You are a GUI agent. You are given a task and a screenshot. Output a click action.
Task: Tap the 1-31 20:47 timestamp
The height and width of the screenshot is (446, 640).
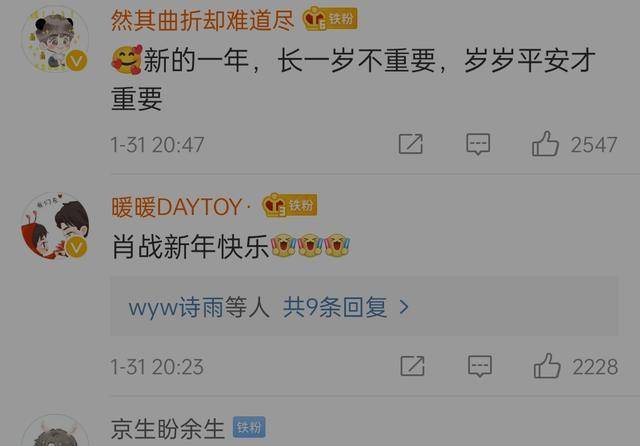tap(158, 144)
